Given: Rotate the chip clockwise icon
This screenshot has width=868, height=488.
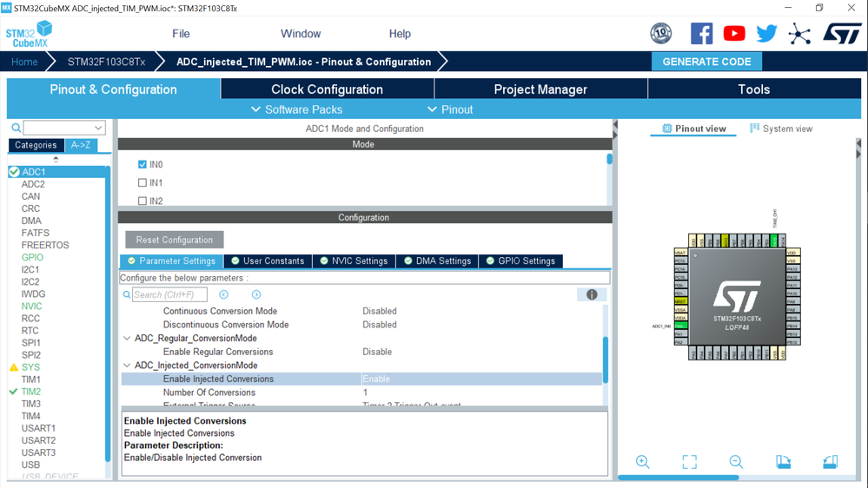Looking at the screenshot, I should (x=784, y=461).
